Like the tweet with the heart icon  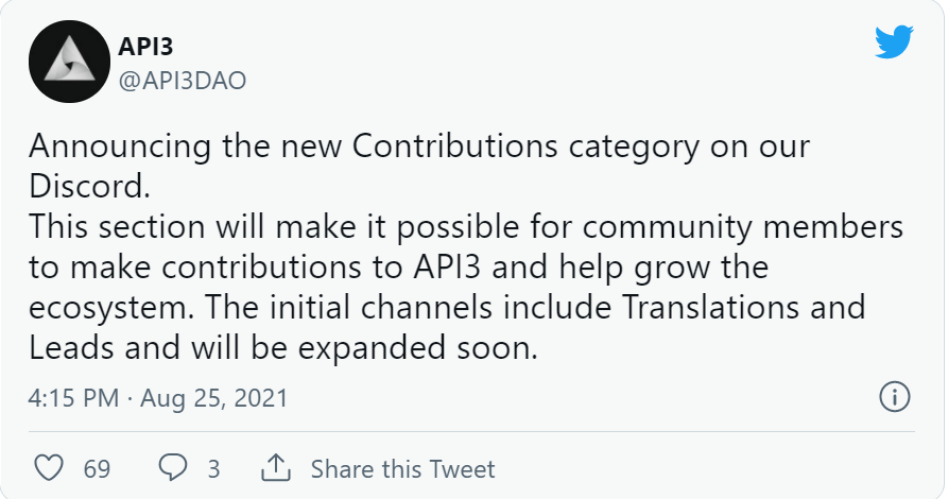pyautogui.click(x=49, y=468)
